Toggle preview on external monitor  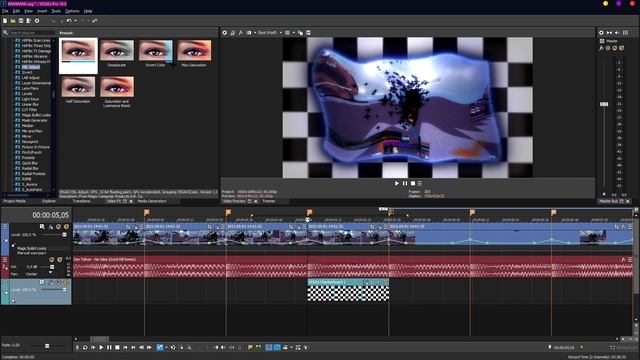click(233, 33)
